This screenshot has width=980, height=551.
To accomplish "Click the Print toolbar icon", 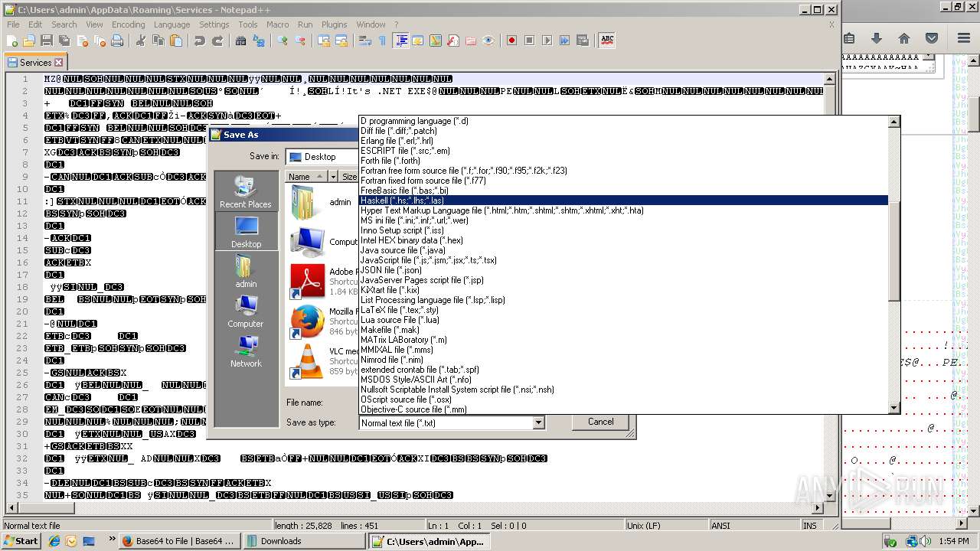I will click(x=117, y=41).
